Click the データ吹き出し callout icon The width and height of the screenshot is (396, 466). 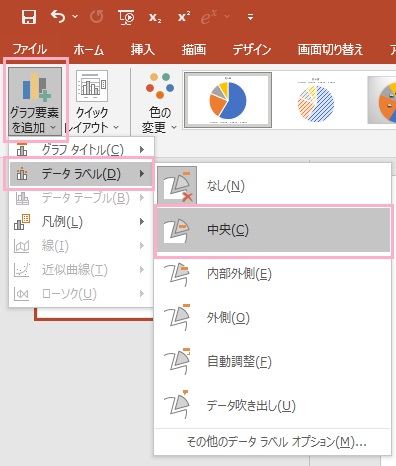tap(177, 404)
